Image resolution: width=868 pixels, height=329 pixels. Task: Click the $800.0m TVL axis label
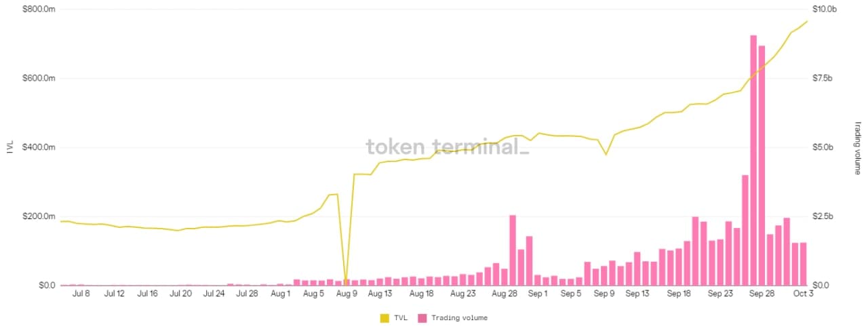(38, 9)
